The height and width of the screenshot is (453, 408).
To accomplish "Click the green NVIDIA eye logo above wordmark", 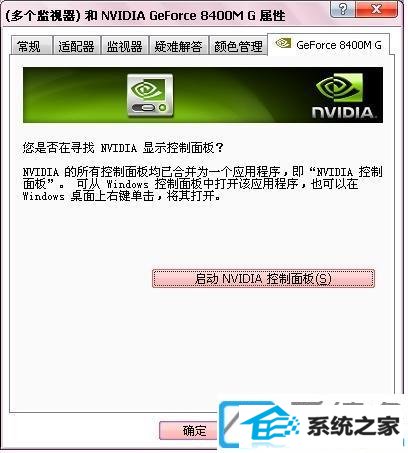I will 339,88.
